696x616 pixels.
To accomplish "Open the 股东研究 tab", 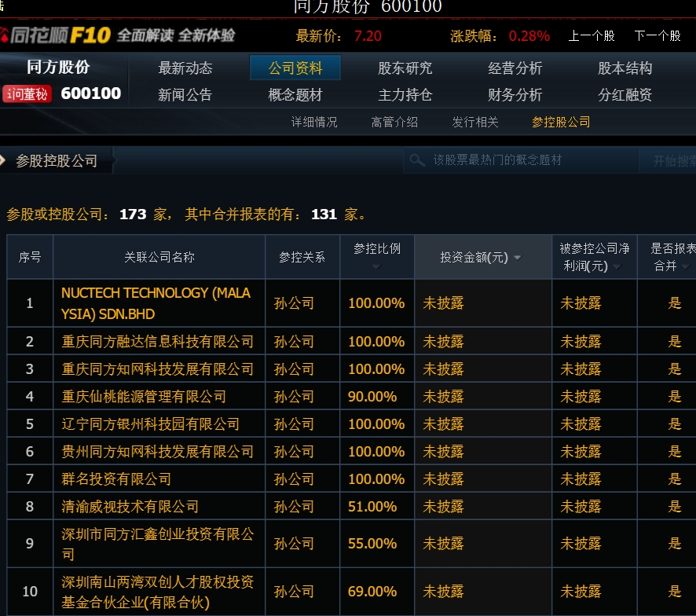I will point(405,68).
